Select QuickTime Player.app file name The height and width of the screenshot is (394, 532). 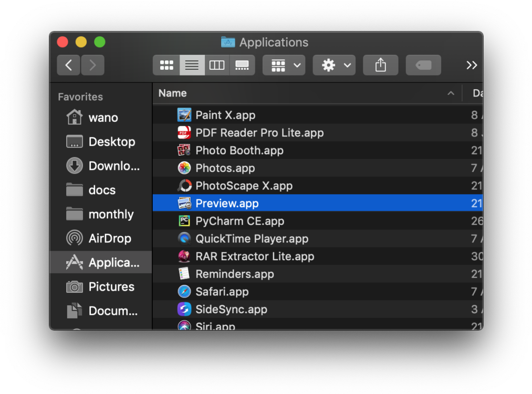tap(252, 239)
